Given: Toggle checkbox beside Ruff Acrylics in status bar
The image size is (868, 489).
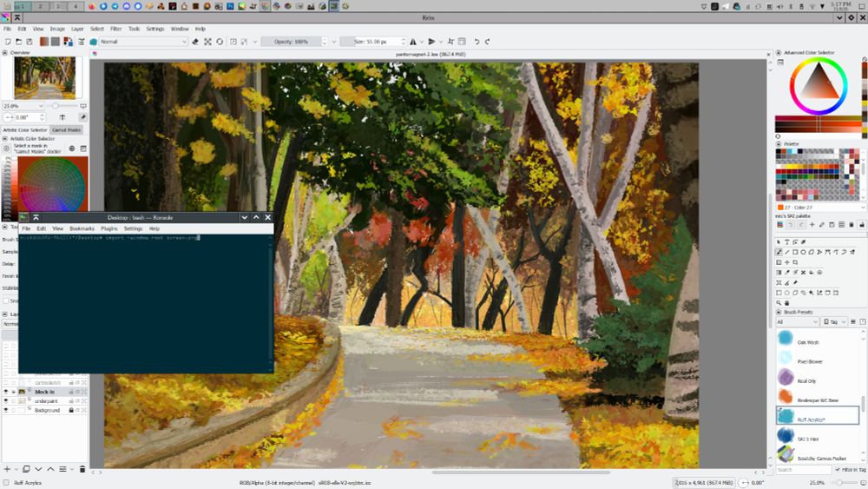Looking at the screenshot, I should pos(6,482).
